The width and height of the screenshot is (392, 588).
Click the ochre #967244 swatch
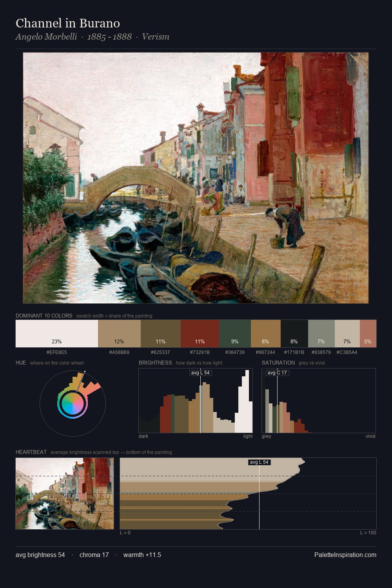tap(266, 334)
